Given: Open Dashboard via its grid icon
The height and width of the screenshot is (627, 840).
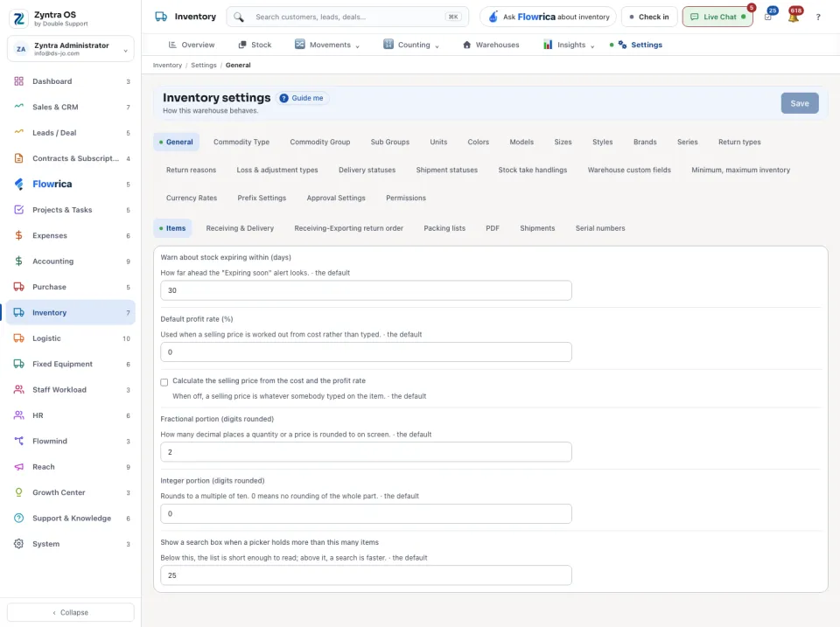Looking at the screenshot, I should click(x=18, y=81).
